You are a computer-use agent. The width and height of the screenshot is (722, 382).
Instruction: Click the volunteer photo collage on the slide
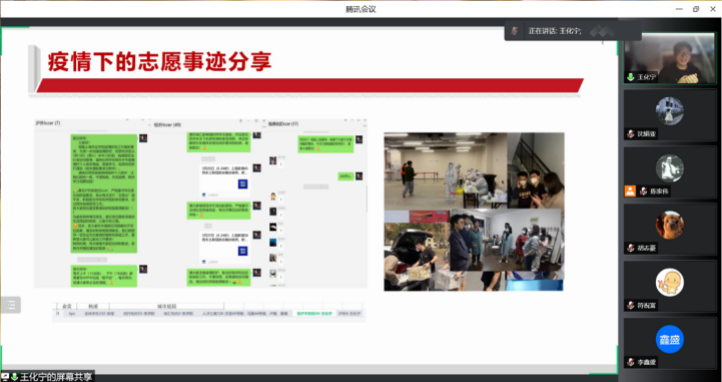474,212
